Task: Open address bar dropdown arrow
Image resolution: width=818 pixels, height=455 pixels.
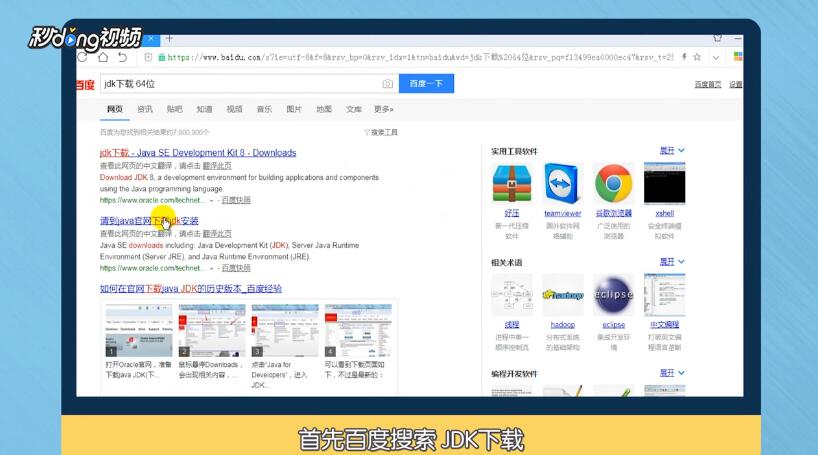Action: click(x=716, y=57)
